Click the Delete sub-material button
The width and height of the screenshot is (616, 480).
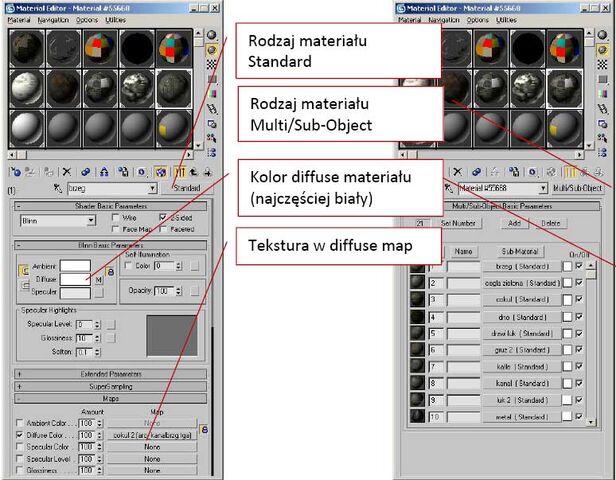tap(551, 223)
